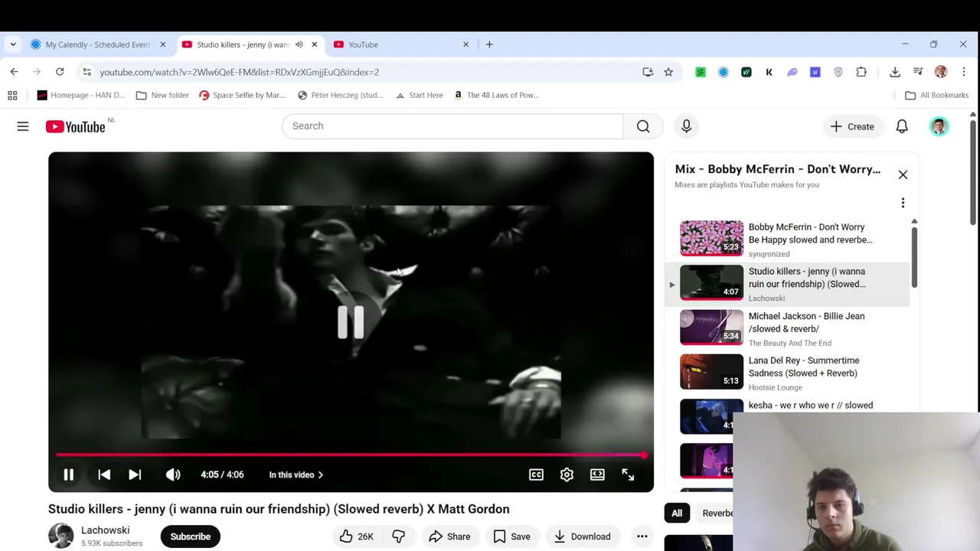The height and width of the screenshot is (551, 980).
Task: Open browser Downloads tray
Action: [x=894, y=72]
